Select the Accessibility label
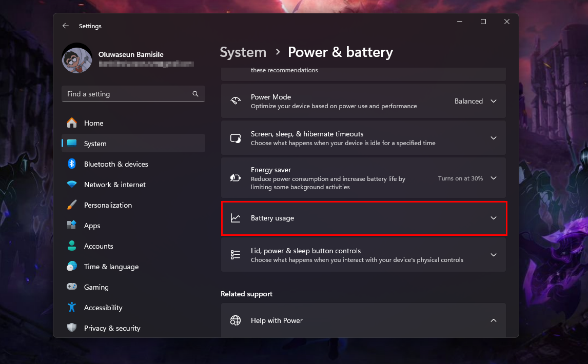This screenshot has height=364, width=588. 103,308
